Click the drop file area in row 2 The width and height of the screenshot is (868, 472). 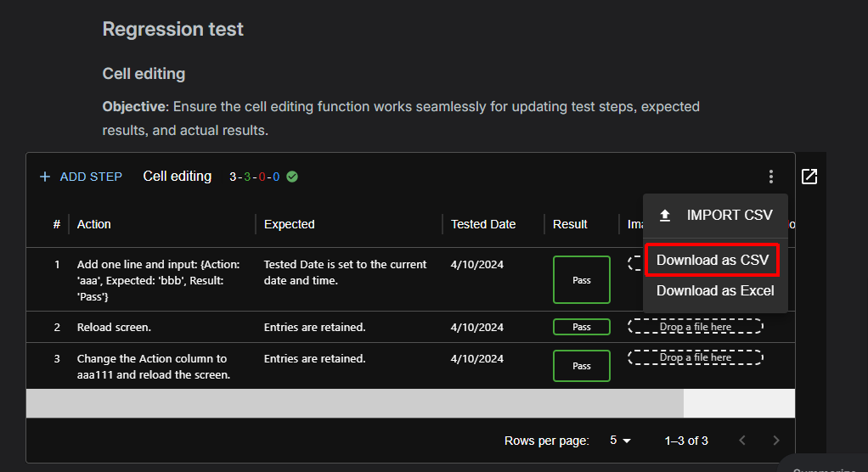[x=695, y=327]
